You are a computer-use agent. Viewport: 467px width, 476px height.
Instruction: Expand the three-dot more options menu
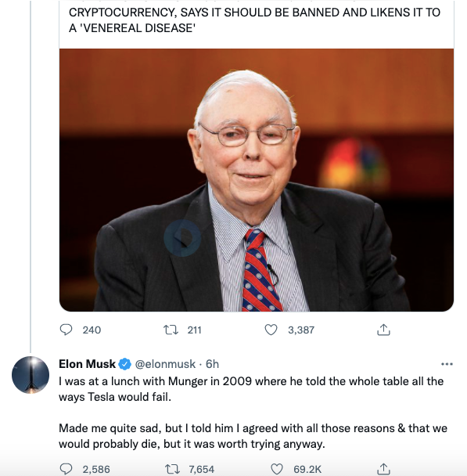click(x=447, y=364)
